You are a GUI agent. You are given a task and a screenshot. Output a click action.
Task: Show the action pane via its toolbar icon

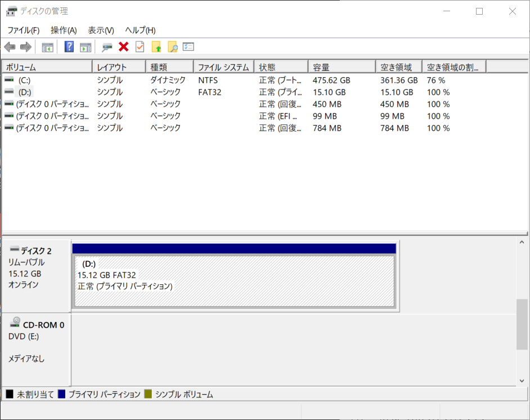click(x=86, y=47)
